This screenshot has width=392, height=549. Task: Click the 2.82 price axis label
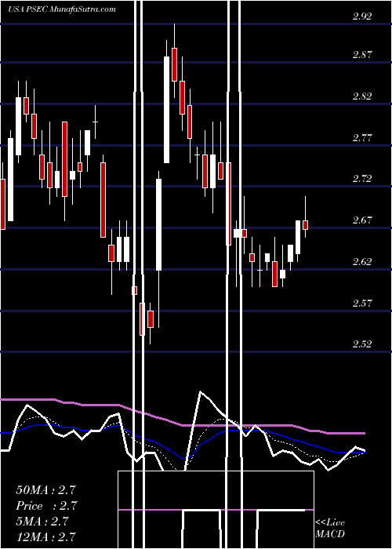362,96
